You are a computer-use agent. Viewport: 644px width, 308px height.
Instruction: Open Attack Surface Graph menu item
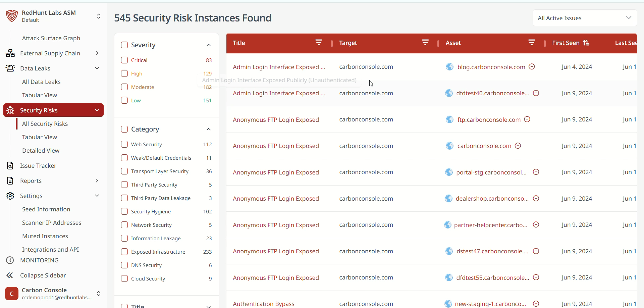coord(51,38)
